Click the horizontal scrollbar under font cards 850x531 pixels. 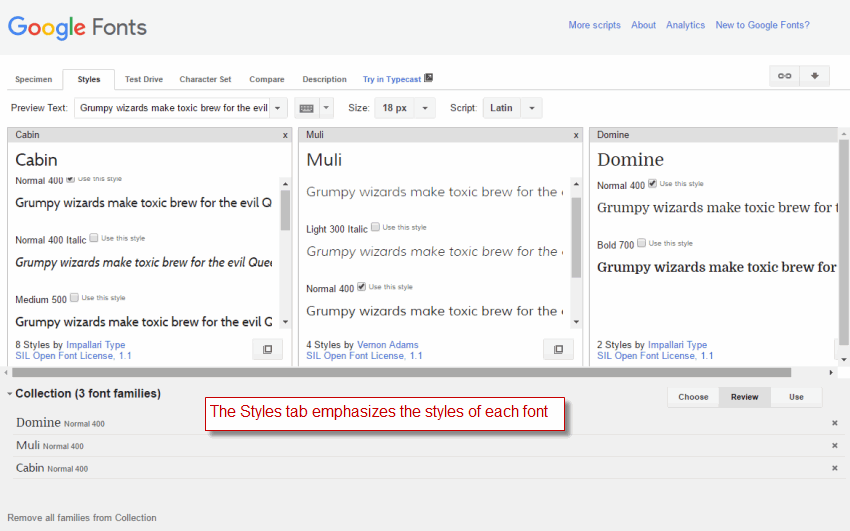pos(401,372)
